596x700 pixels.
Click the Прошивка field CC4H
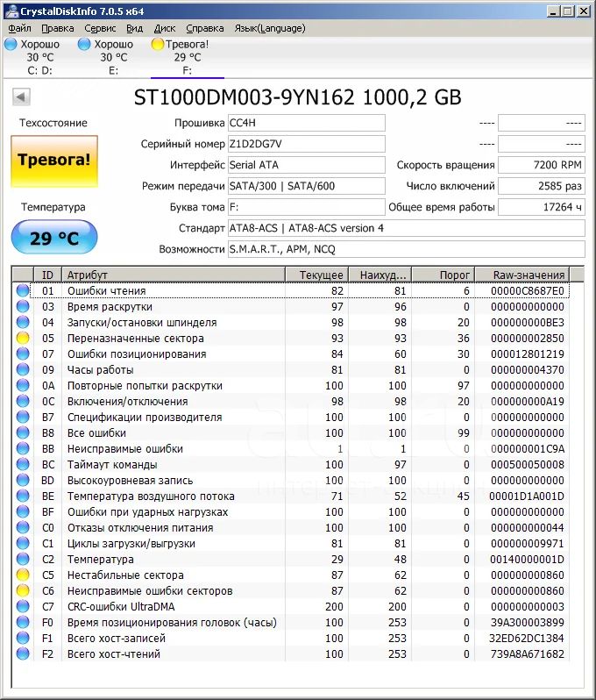pyautogui.click(x=307, y=123)
